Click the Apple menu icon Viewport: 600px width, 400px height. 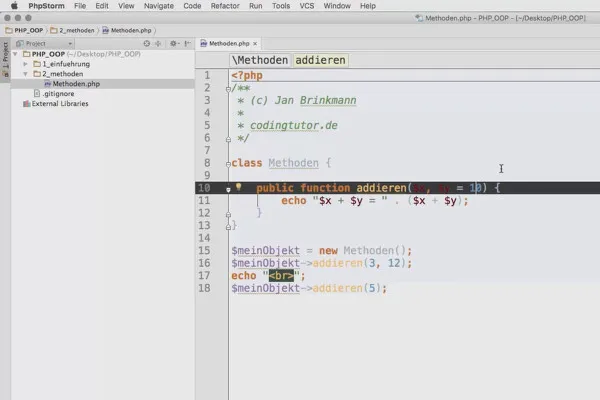[14, 6]
